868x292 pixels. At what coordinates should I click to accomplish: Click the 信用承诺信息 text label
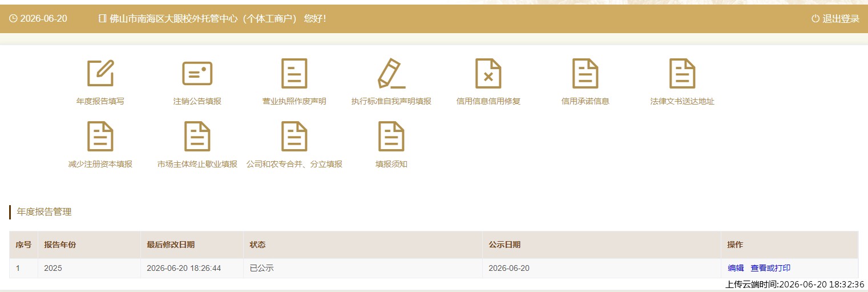pyautogui.click(x=586, y=101)
